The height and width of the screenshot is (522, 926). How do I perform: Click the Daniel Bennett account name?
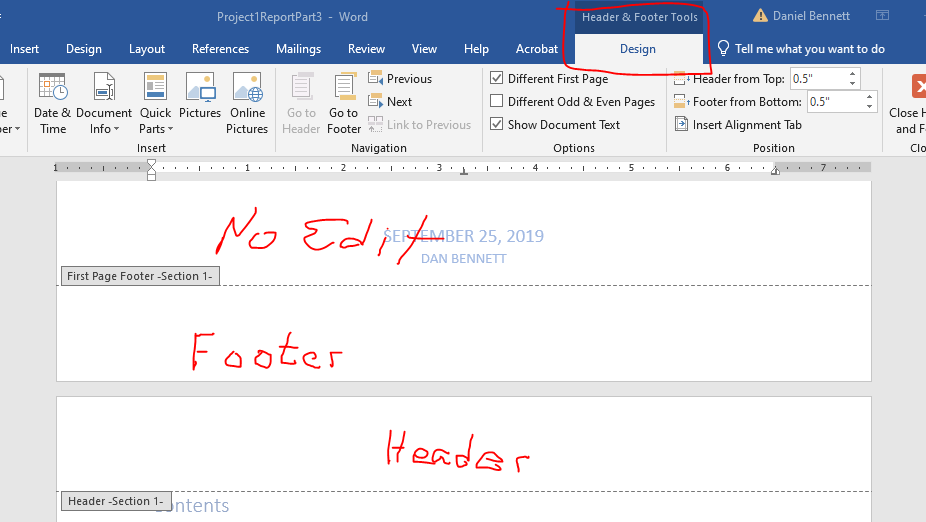click(810, 16)
